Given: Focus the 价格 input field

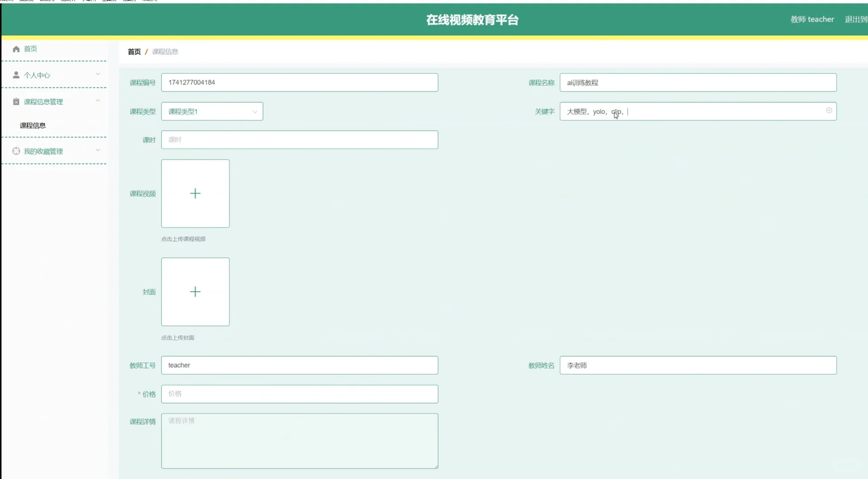Looking at the screenshot, I should [x=299, y=394].
